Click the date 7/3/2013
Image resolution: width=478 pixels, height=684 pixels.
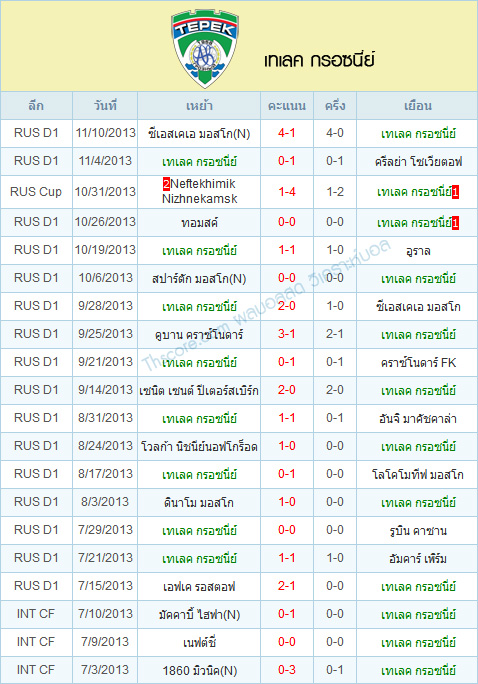point(105,670)
